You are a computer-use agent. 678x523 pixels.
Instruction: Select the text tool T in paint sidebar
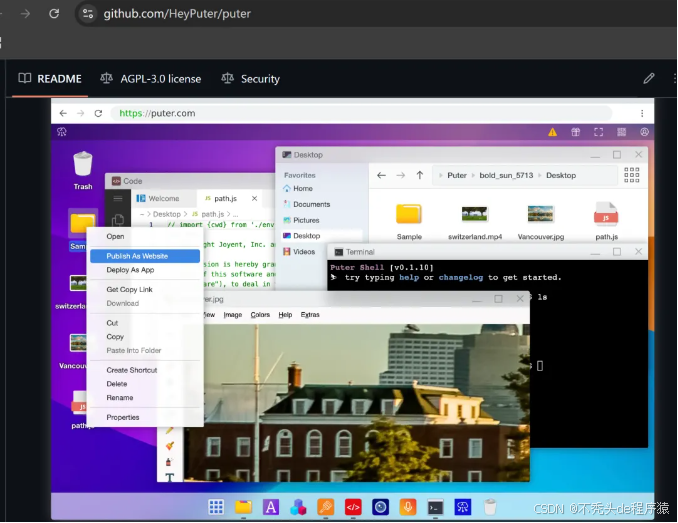170,477
